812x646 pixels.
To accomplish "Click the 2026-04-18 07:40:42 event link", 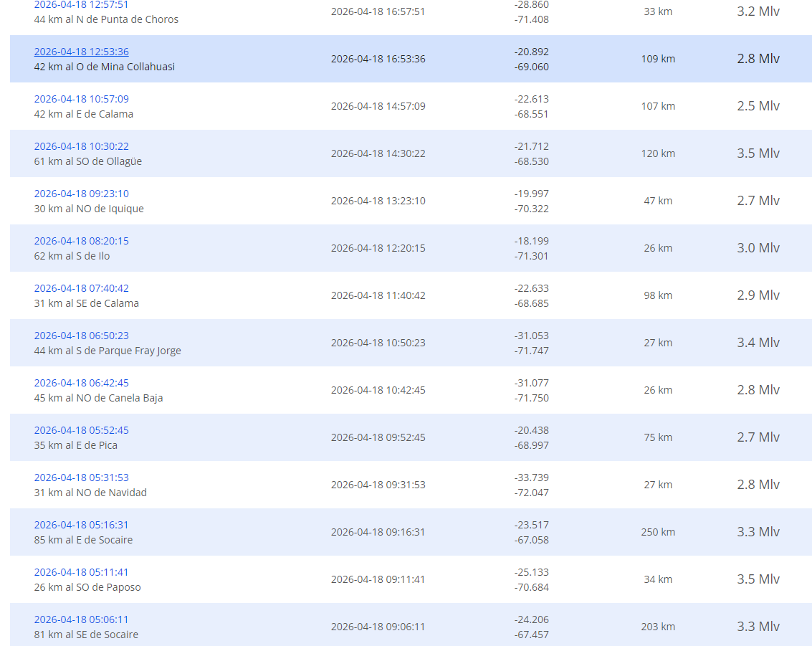I will pos(81,288).
